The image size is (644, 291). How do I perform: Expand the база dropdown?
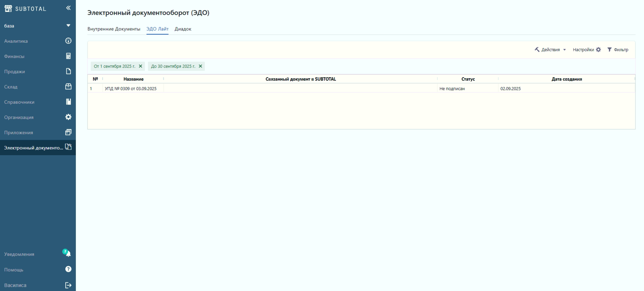click(x=68, y=26)
